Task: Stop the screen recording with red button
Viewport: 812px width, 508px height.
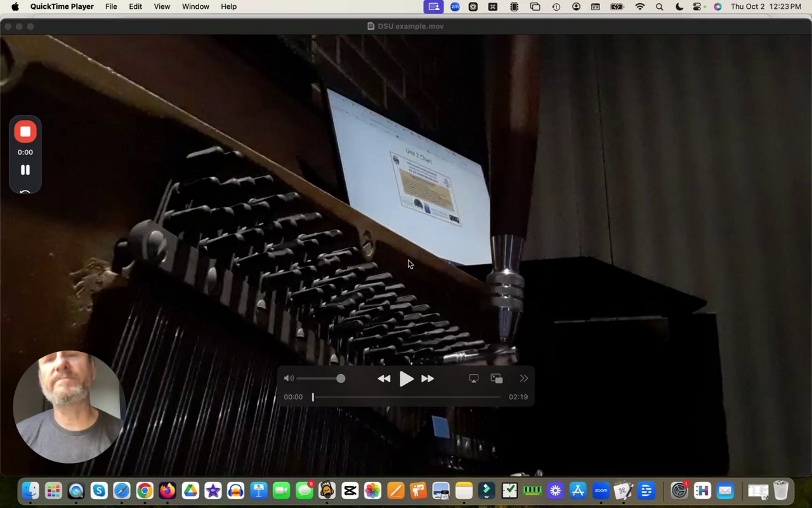Action: click(25, 131)
